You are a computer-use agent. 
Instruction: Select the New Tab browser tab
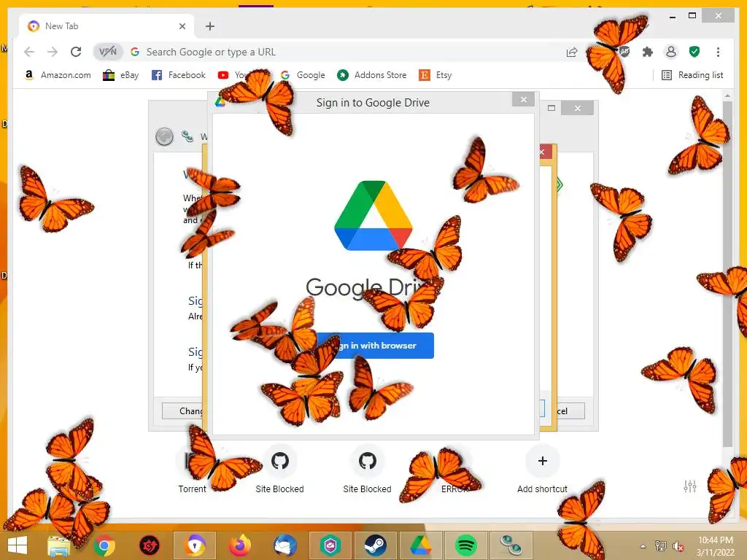(x=107, y=26)
